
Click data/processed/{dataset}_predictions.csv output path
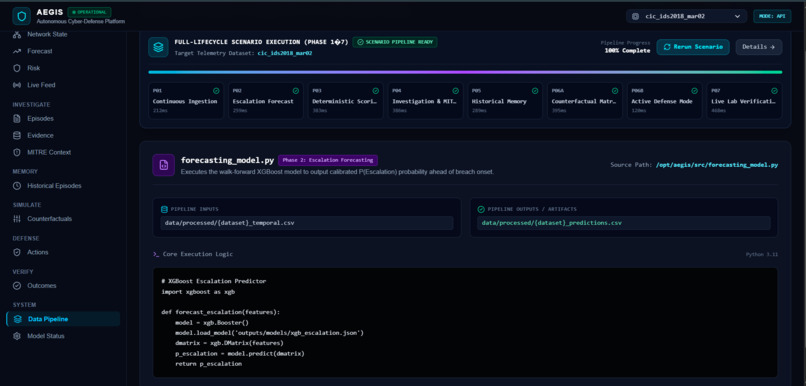[624, 223]
